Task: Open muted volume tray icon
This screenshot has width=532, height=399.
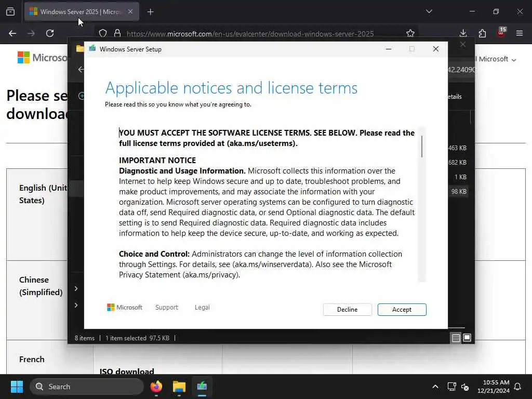Action: click(x=465, y=387)
